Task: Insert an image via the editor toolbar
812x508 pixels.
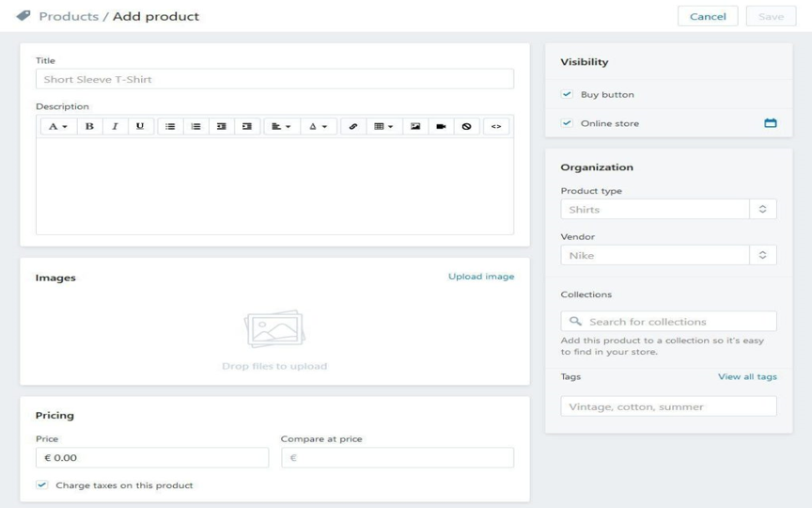Action: pos(415,126)
